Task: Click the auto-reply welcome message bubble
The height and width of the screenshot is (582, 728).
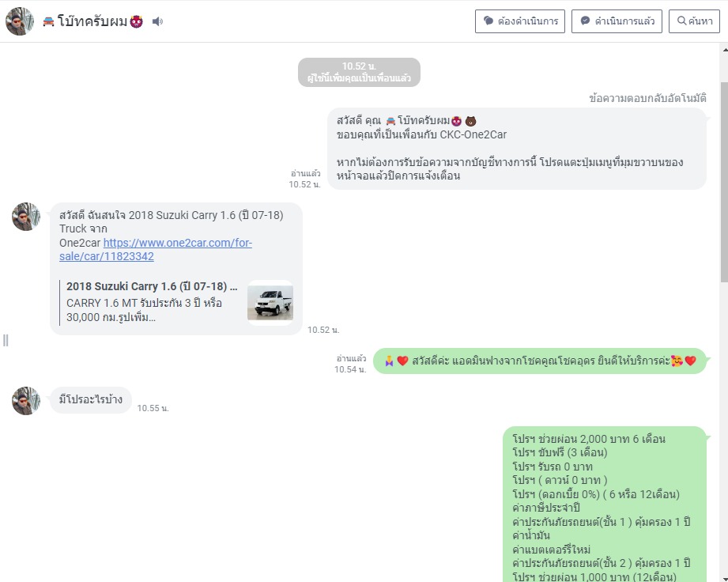Action: click(517, 149)
